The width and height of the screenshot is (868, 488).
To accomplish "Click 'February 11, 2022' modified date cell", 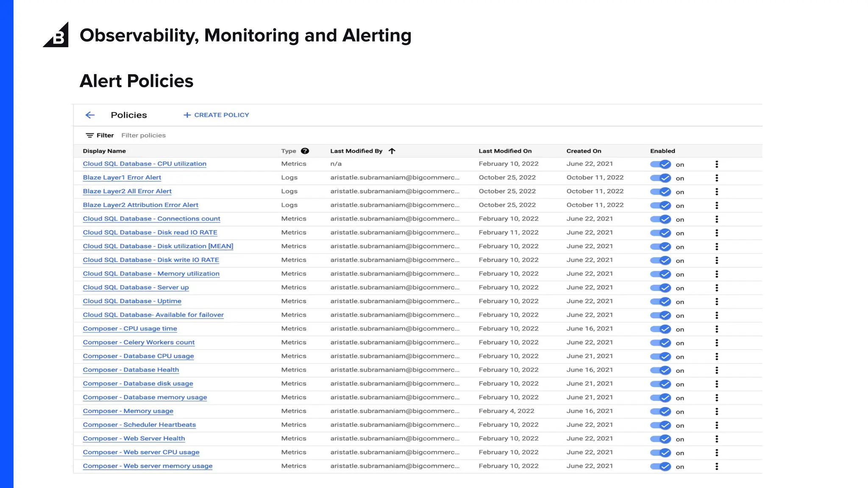I will (x=509, y=233).
